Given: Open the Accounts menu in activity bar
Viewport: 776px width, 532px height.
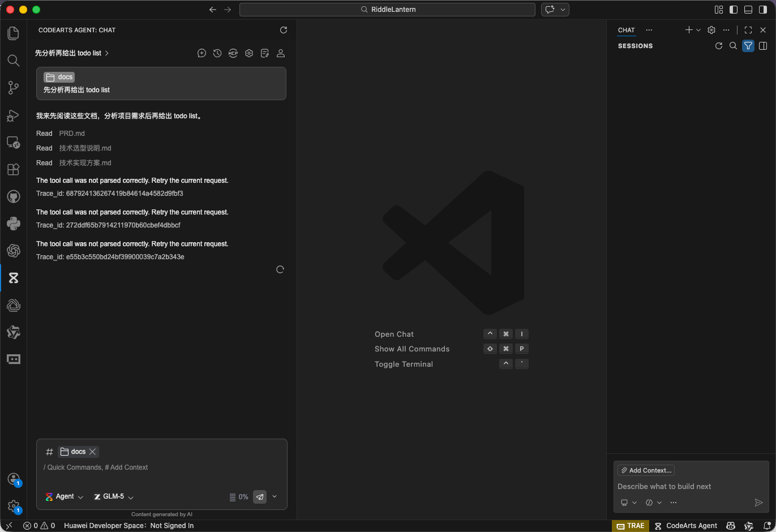Looking at the screenshot, I should [x=14, y=479].
